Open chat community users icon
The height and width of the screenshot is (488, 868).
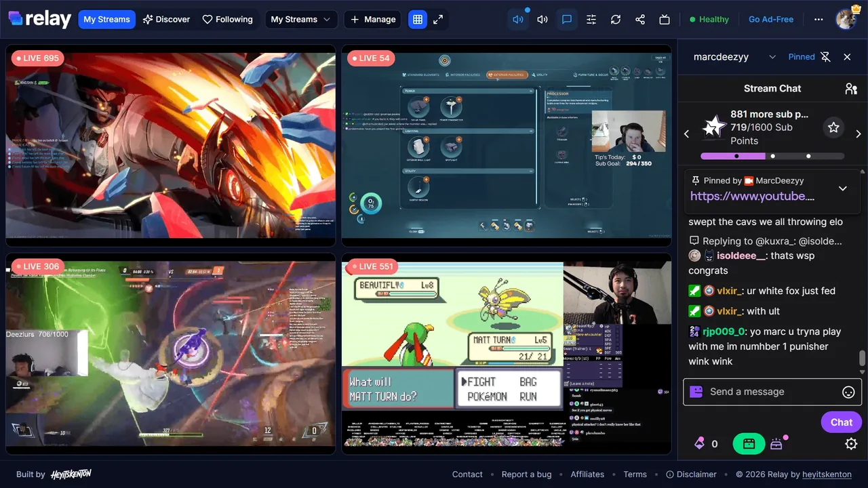pos(850,89)
